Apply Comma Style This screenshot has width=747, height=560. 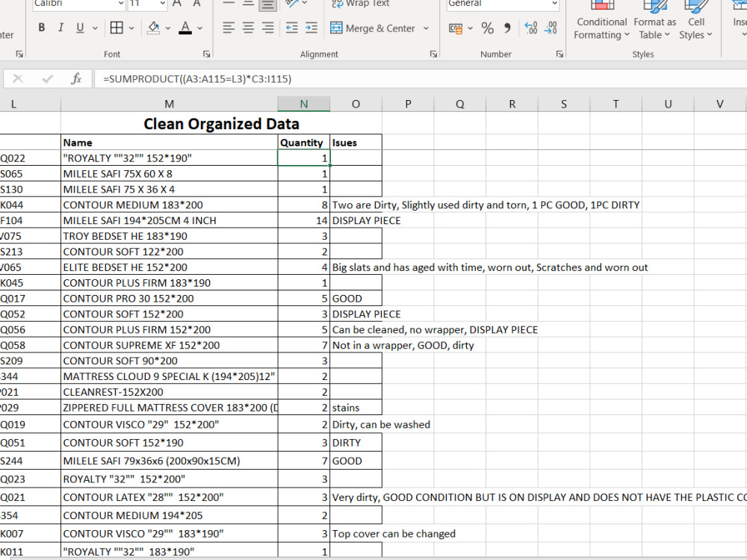pyautogui.click(x=507, y=28)
